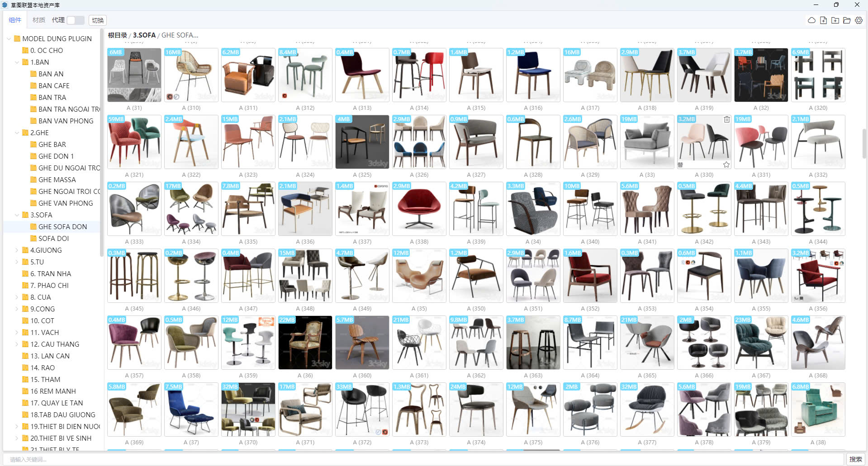The width and height of the screenshot is (868, 466).
Task: Expand the 9.CONG folder
Action: click(17, 309)
